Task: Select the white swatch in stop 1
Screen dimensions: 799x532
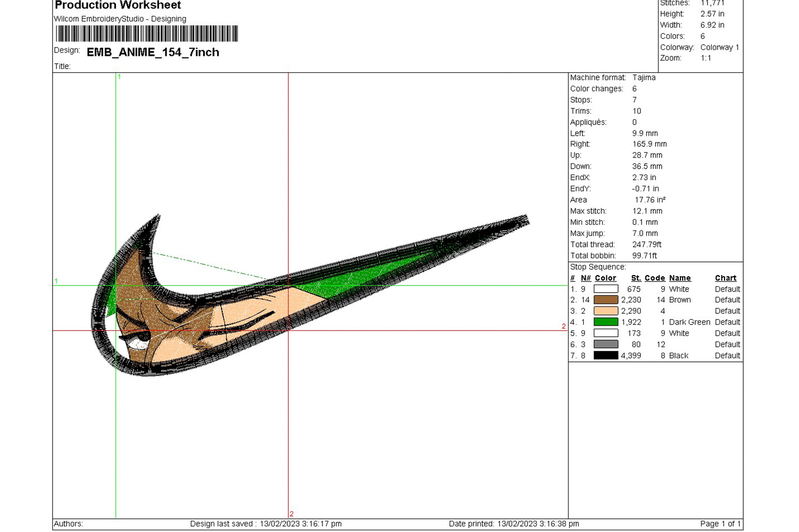Action: [x=605, y=289]
